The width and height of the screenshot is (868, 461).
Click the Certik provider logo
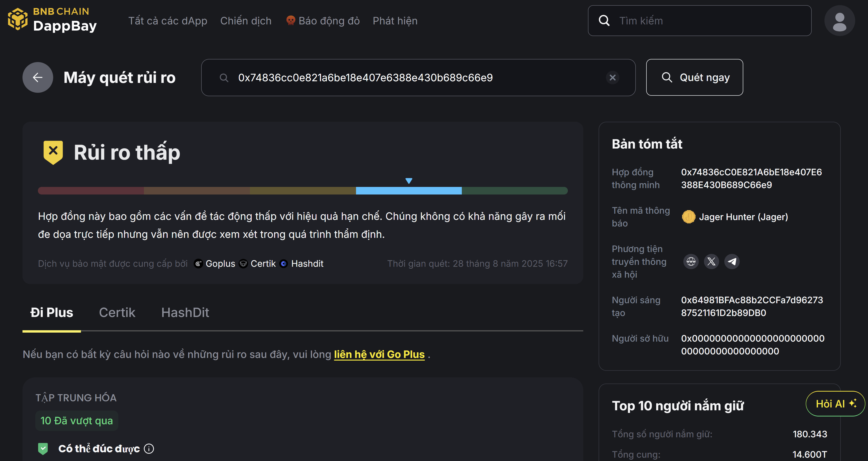[x=243, y=263]
